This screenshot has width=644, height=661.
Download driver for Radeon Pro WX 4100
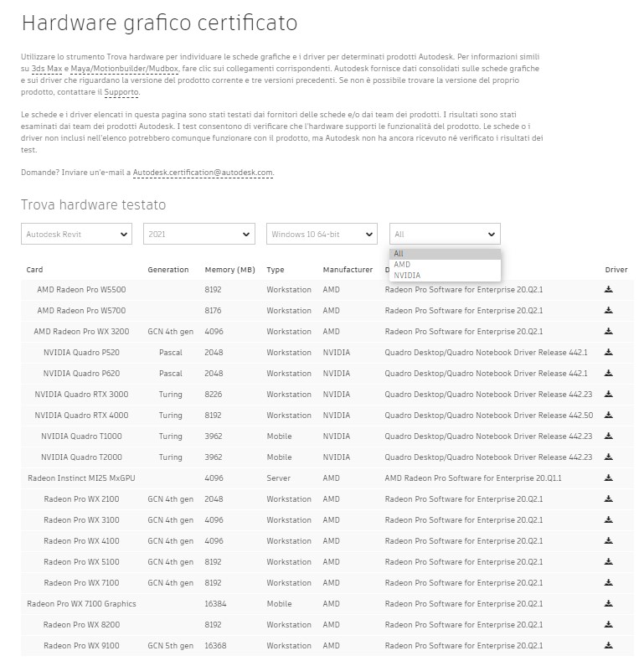(x=608, y=540)
